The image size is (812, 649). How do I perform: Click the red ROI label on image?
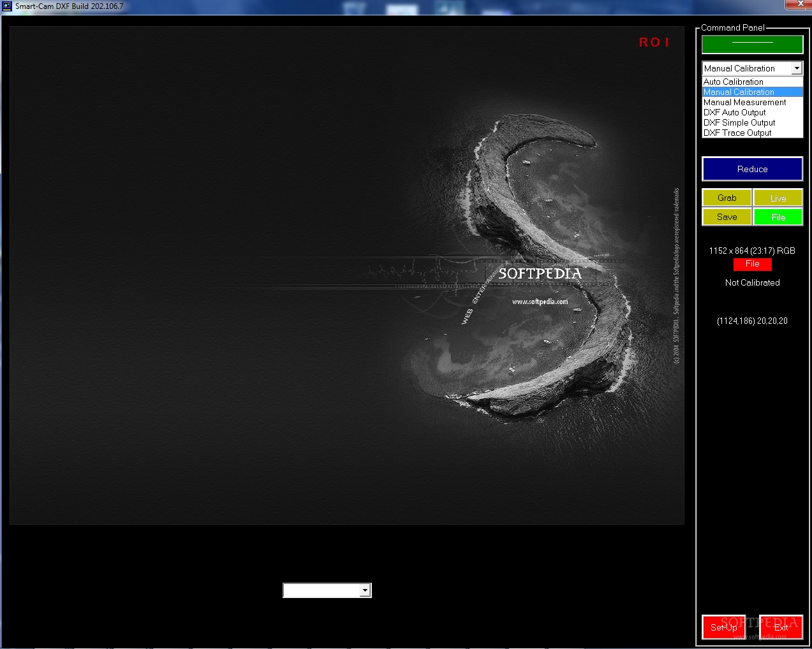654,42
